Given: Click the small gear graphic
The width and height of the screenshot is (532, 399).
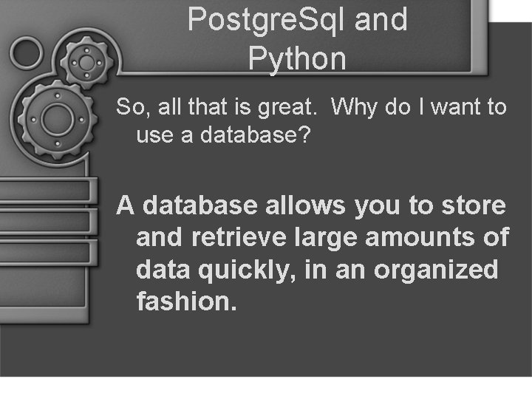Looking at the screenshot, I should coord(86,63).
